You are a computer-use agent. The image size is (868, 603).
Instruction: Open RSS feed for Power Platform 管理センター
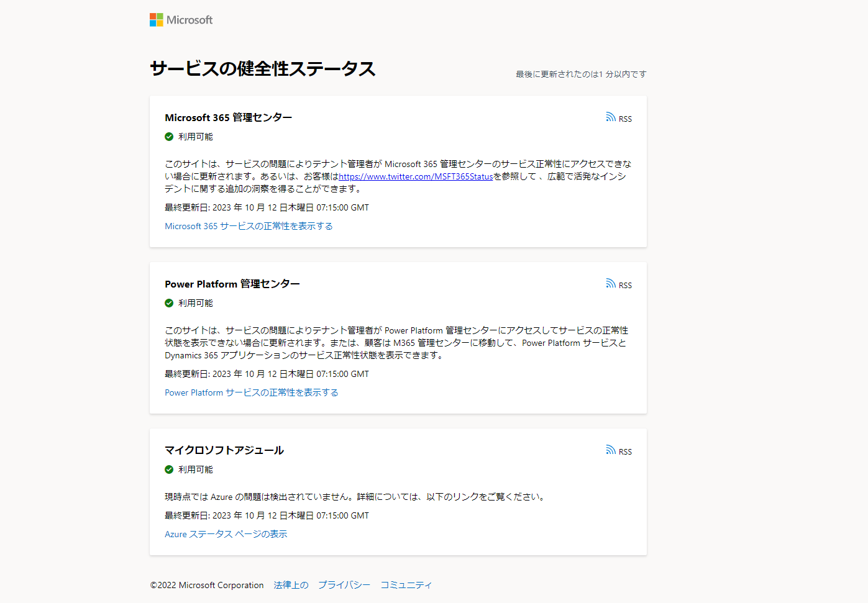(x=619, y=284)
